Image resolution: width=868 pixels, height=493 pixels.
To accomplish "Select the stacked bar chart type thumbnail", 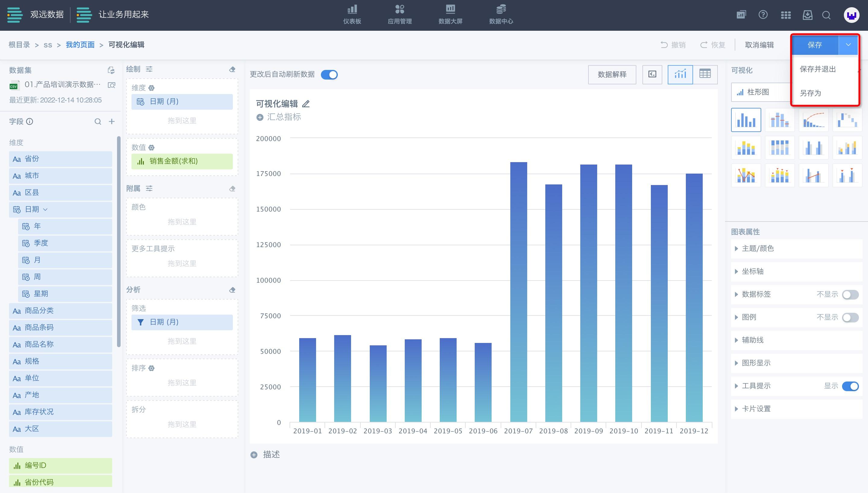I will (746, 148).
